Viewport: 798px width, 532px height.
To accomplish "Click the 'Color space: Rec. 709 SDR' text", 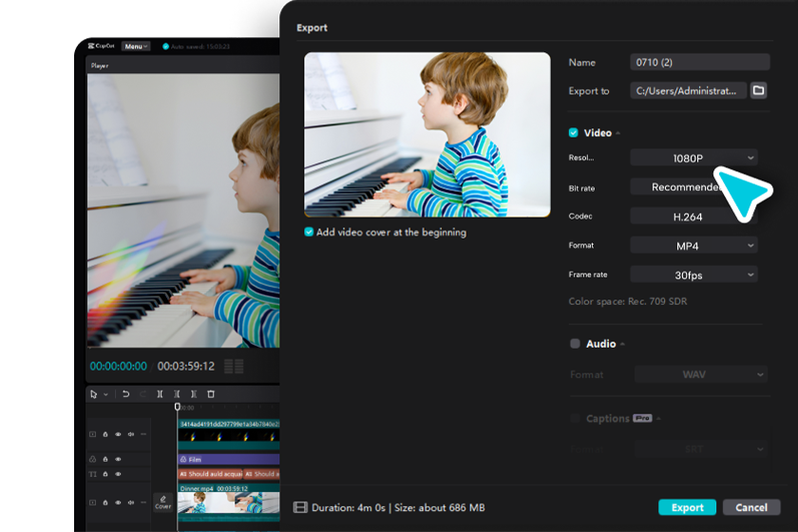I will [628, 301].
